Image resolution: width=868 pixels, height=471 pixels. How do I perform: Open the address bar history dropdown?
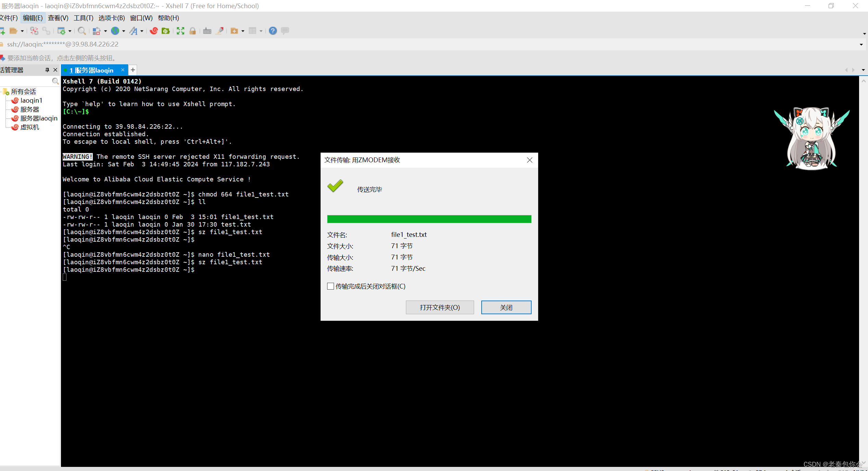click(861, 44)
